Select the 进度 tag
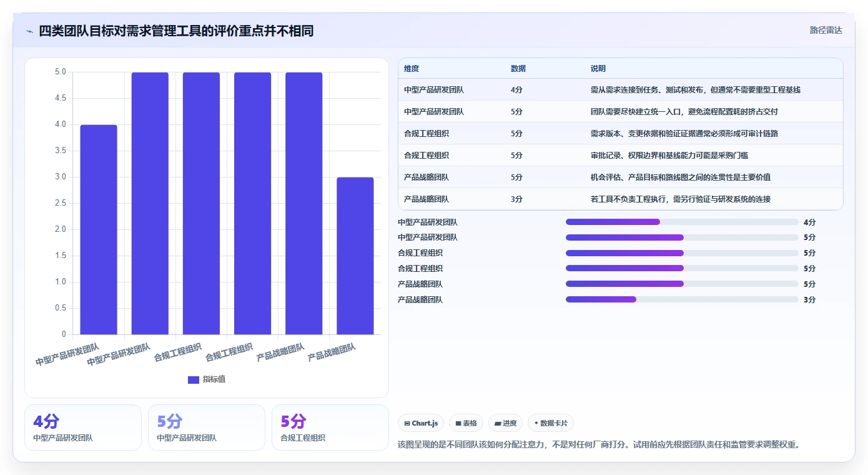 coord(506,423)
